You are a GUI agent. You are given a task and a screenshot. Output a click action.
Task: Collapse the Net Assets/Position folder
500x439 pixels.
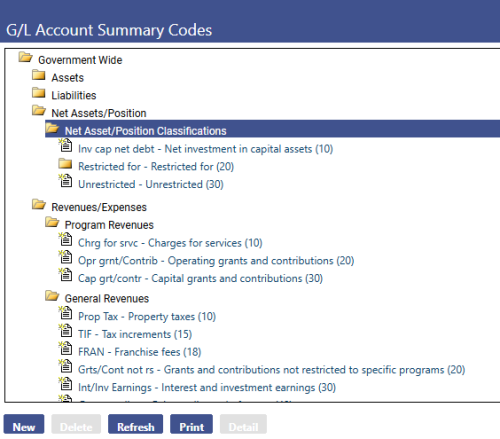click(39, 110)
